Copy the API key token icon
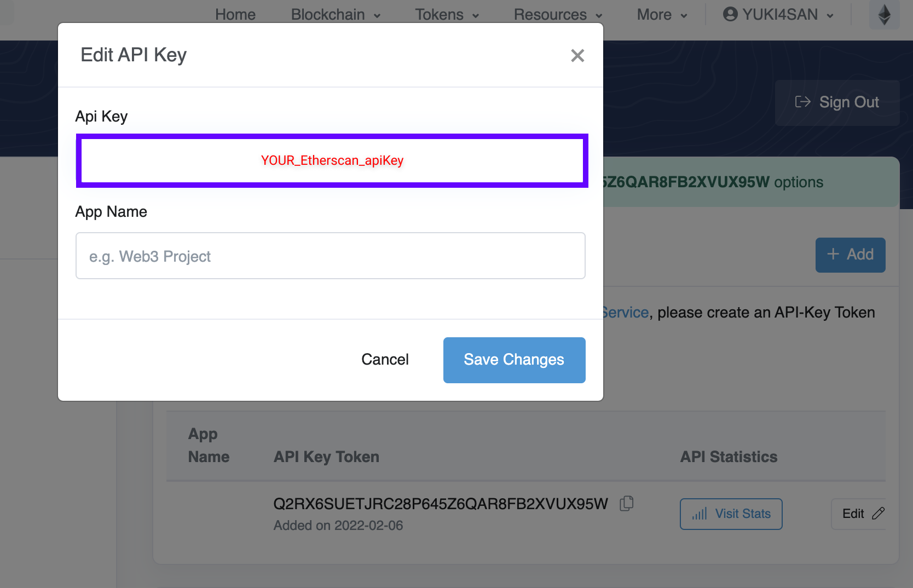The width and height of the screenshot is (913, 588). (x=627, y=503)
